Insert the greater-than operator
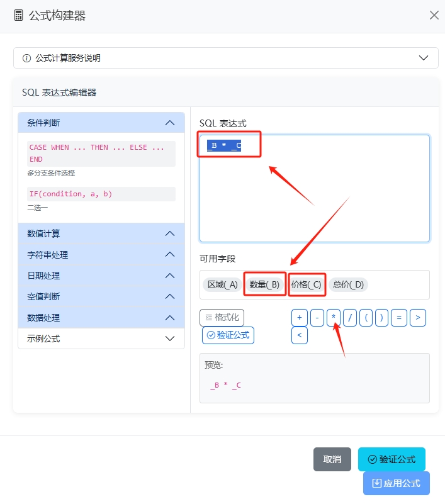This screenshot has width=445, height=504. click(418, 318)
